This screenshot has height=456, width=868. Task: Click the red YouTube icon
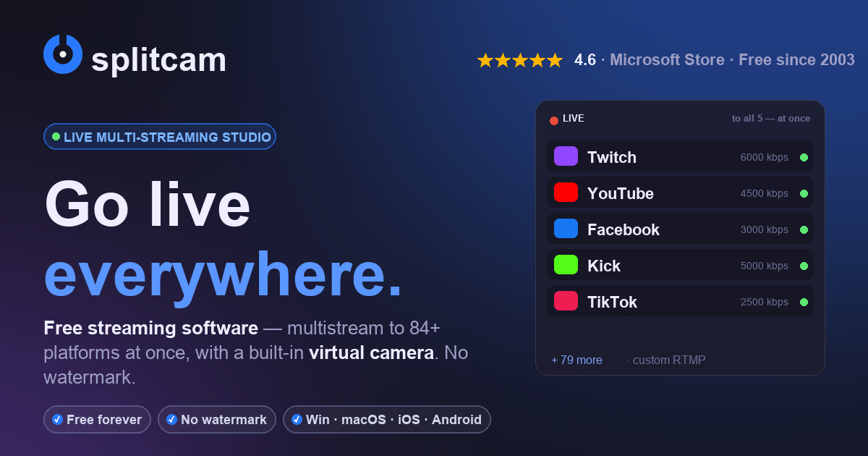[x=566, y=193]
